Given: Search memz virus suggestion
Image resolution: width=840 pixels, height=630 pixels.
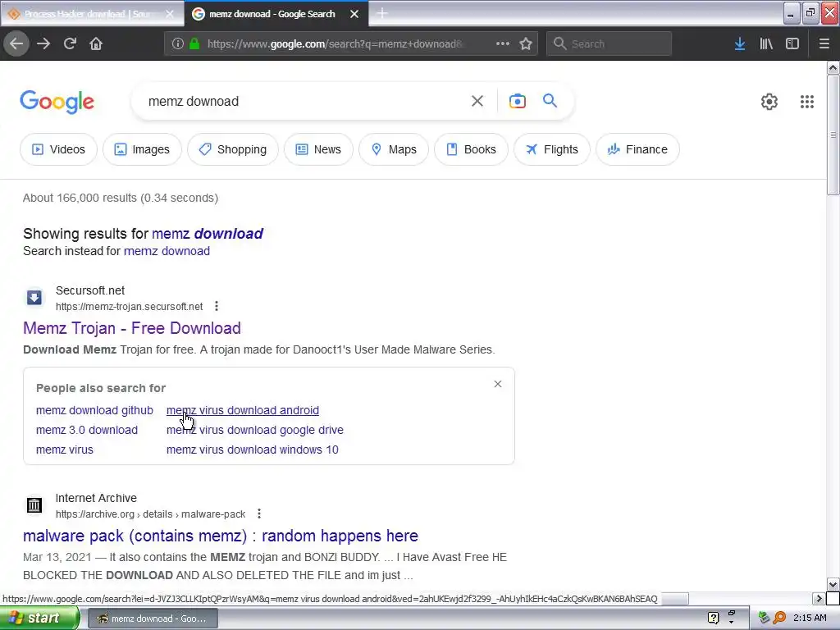Looking at the screenshot, I should tap(64, 450).
